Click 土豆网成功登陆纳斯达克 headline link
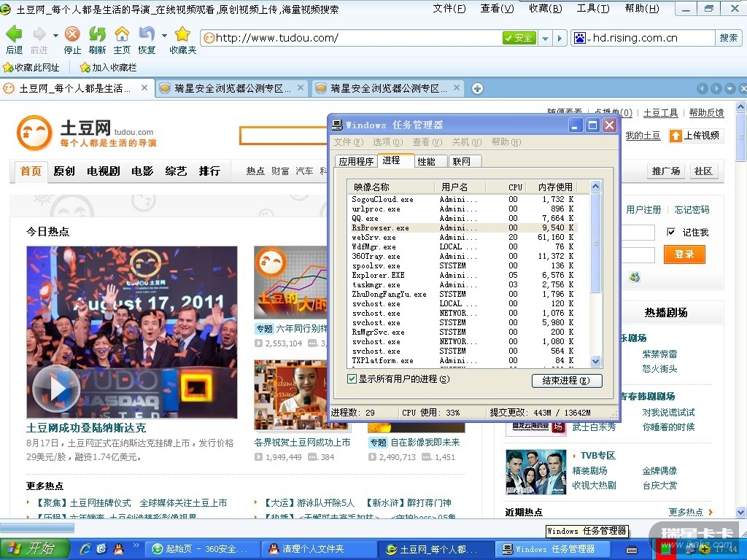747x560 pixels. (x=86, y=427)
